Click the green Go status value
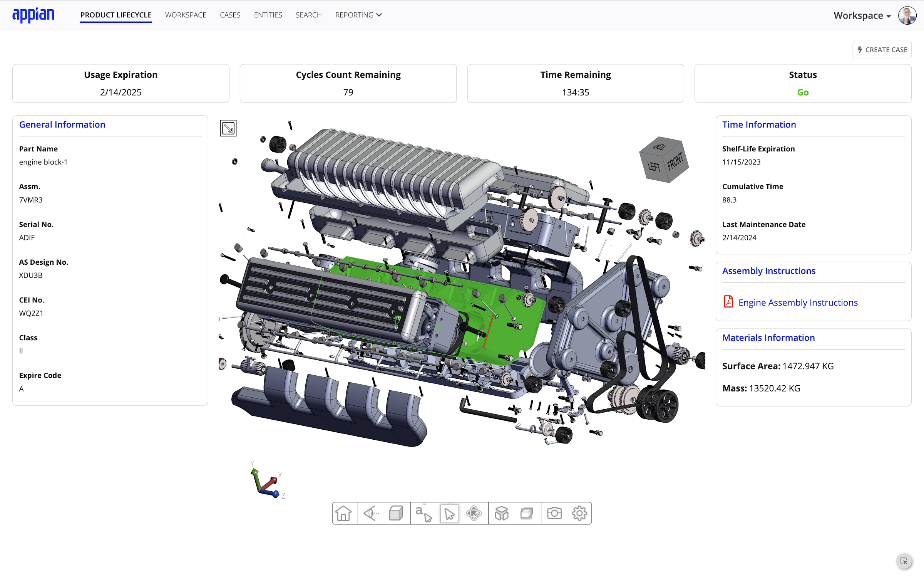This screenshot has width=924, height=578. pyautogui.click(x=803, y=92)
